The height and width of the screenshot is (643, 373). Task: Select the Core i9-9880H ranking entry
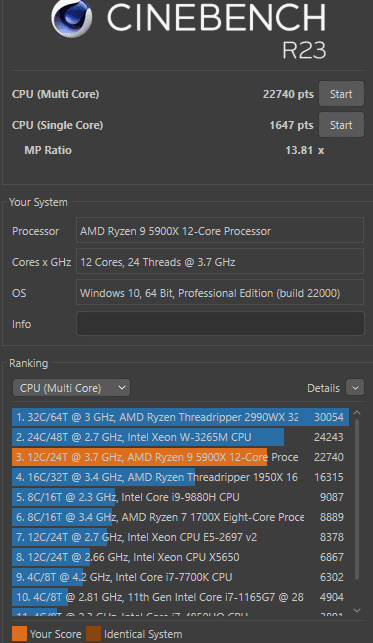180,497
